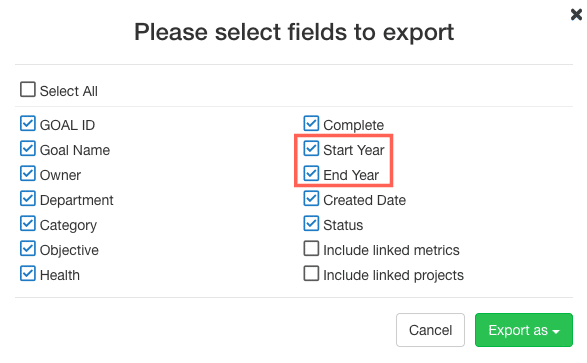Screen dimensions: 587x363
Task: Toggle the Status checkbox
Action: click(311, 224)
